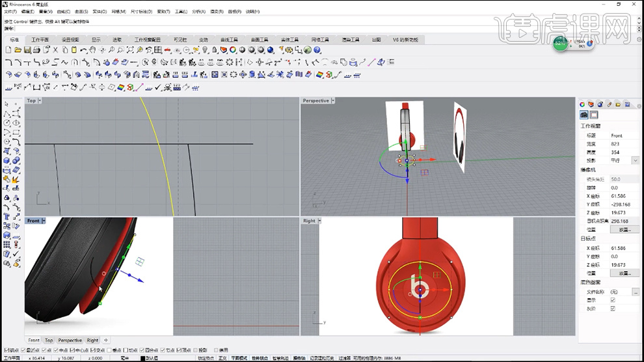Open the Edit (编辑) menu
This screenshot has height=362, width=644.
(27, 12)
